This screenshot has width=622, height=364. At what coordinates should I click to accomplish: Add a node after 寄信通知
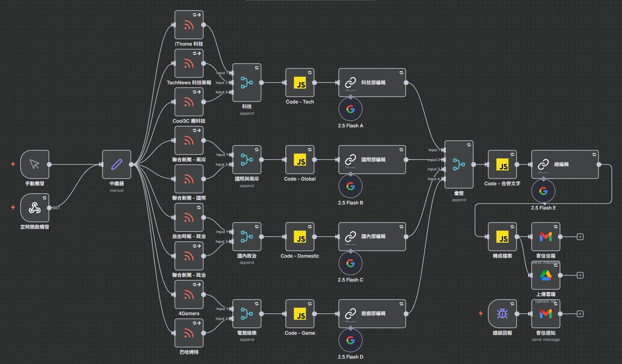click(580, 314)
